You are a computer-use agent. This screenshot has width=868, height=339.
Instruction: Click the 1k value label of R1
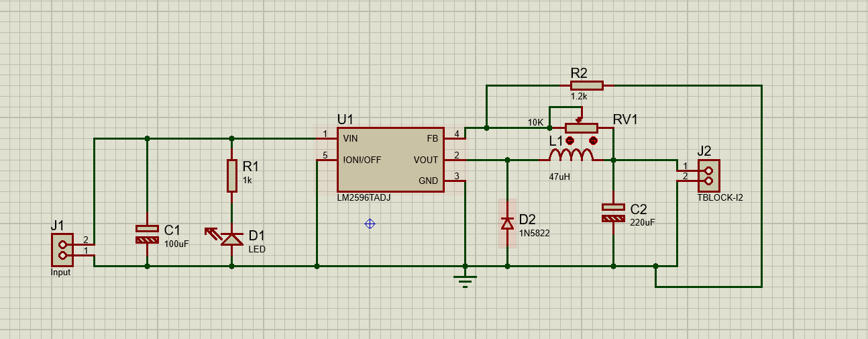pos(248,181)
